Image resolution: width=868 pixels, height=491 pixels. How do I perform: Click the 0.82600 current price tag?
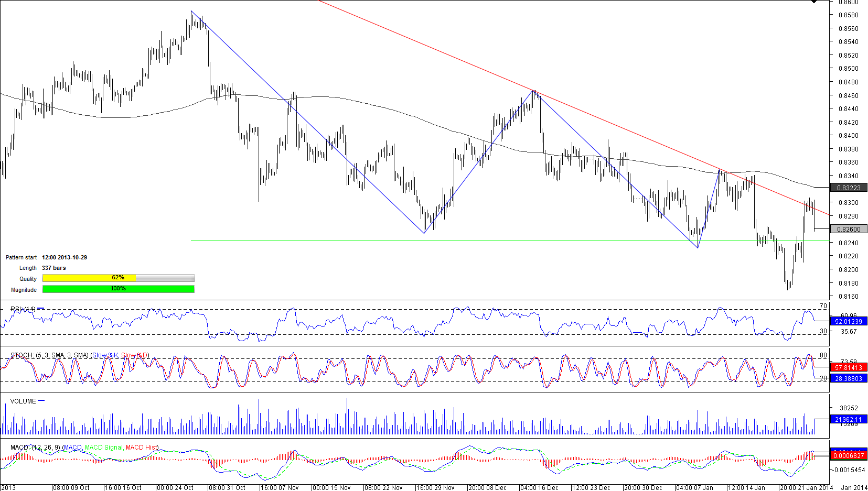click(848, 229)
